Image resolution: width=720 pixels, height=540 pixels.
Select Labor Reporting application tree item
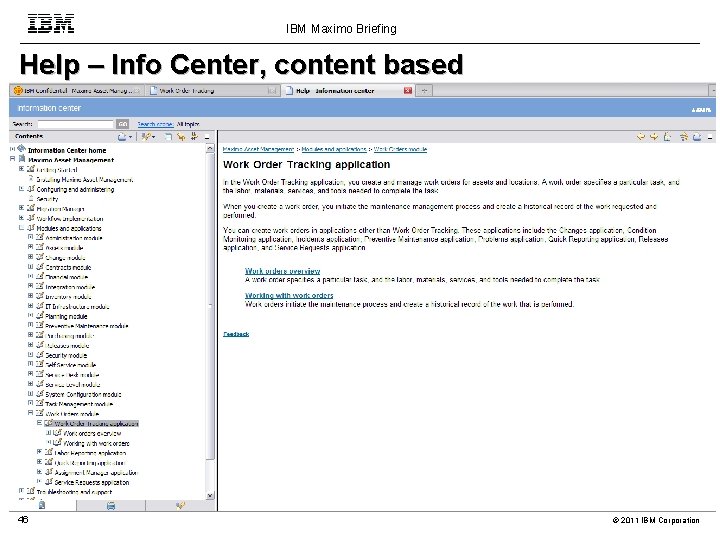coord(90,453)
